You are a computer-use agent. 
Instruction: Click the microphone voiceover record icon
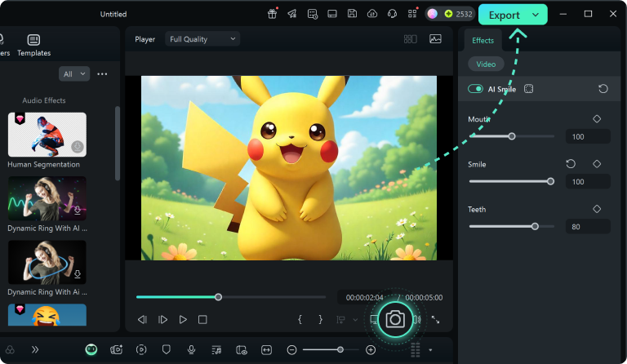[192, 350]
